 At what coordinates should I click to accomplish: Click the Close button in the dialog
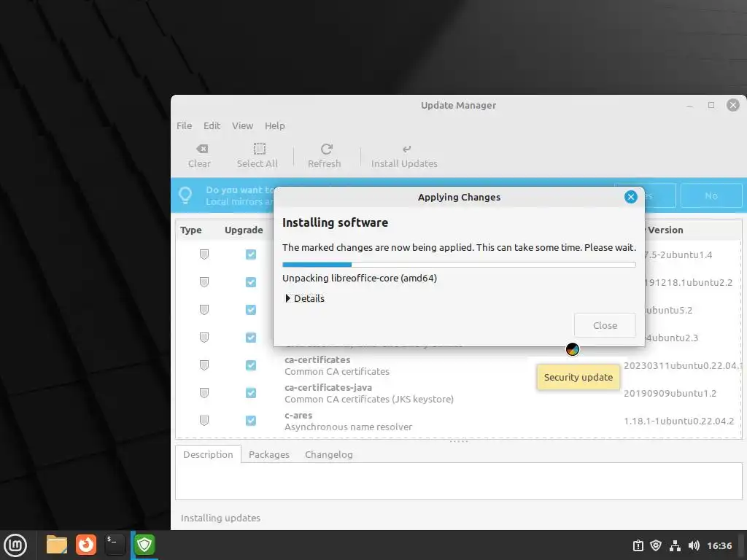tap(605, 325)
